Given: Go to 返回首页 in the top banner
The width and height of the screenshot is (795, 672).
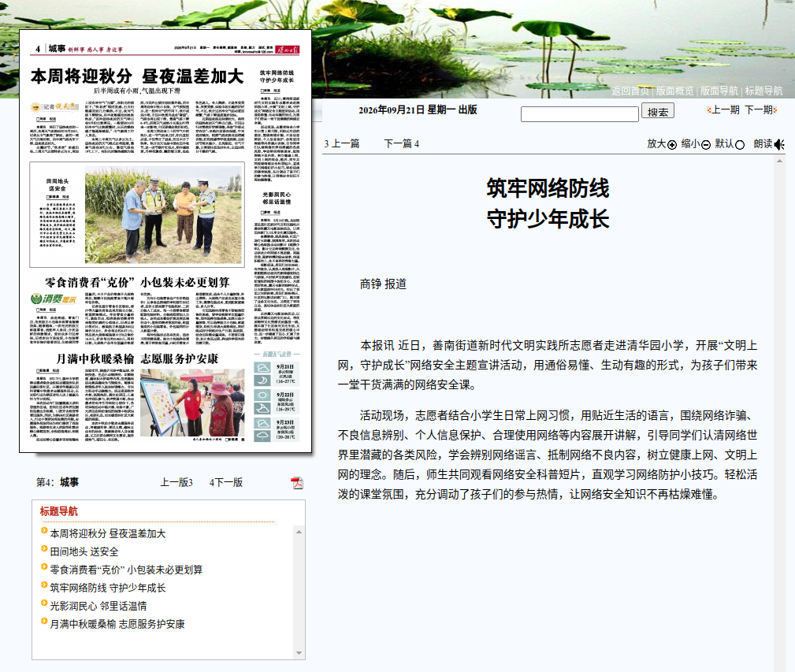Looking at the screenshot, I should coord(630,91).
